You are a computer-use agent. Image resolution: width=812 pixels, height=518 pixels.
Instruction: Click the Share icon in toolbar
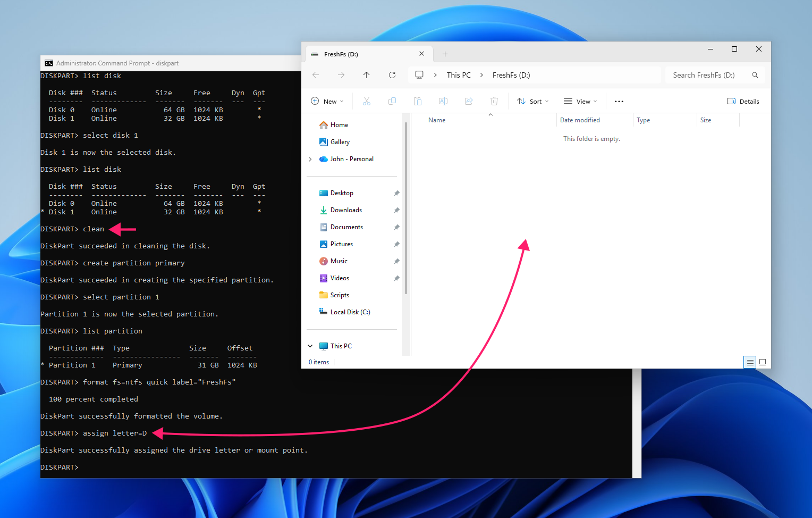pyautogui.click(x=469, y=101)
